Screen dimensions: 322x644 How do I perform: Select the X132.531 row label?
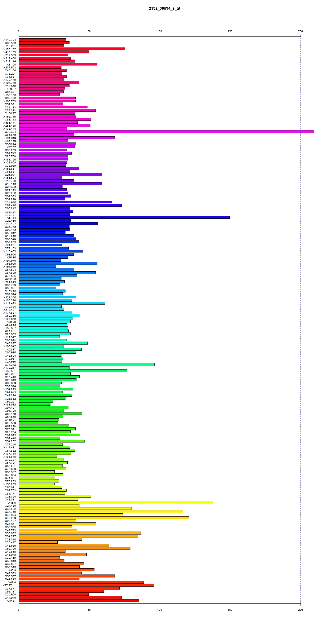tap(10, 371)
